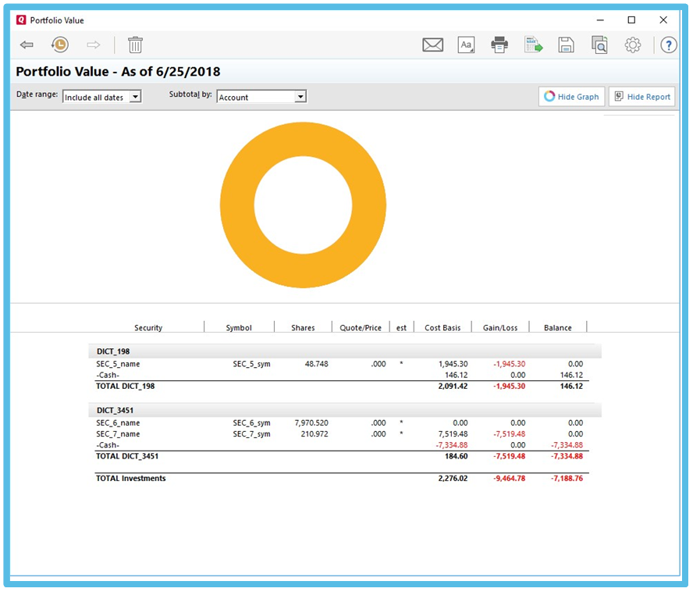Image resolution: width=700 pixels, height=599 pixels.
Task: Open the report history clock icon
Action: click(59, 45)
